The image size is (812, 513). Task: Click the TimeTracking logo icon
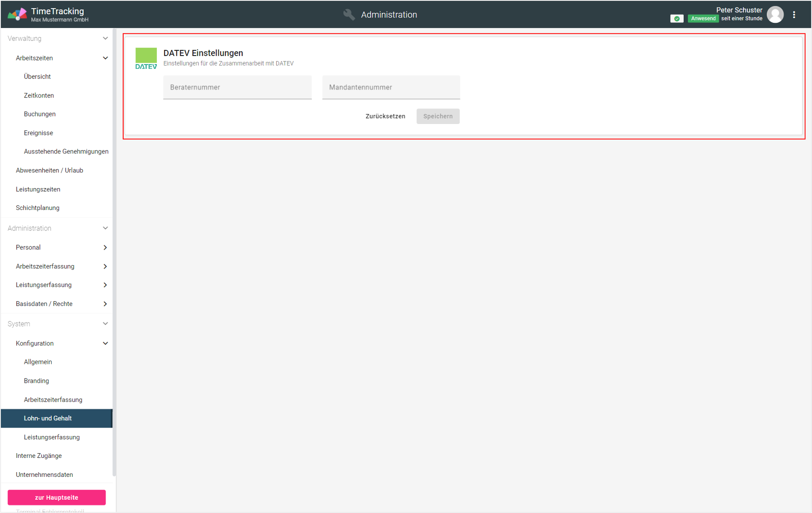click(17, 15)
